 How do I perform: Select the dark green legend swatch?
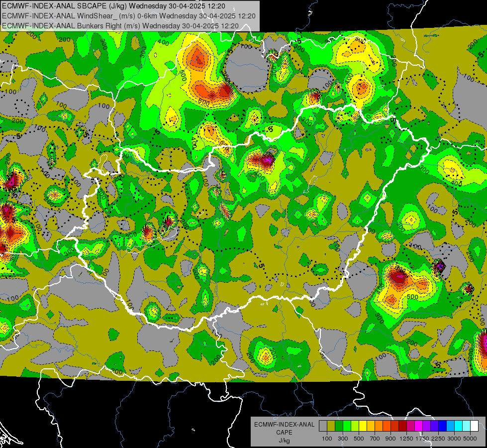[339, 426]
